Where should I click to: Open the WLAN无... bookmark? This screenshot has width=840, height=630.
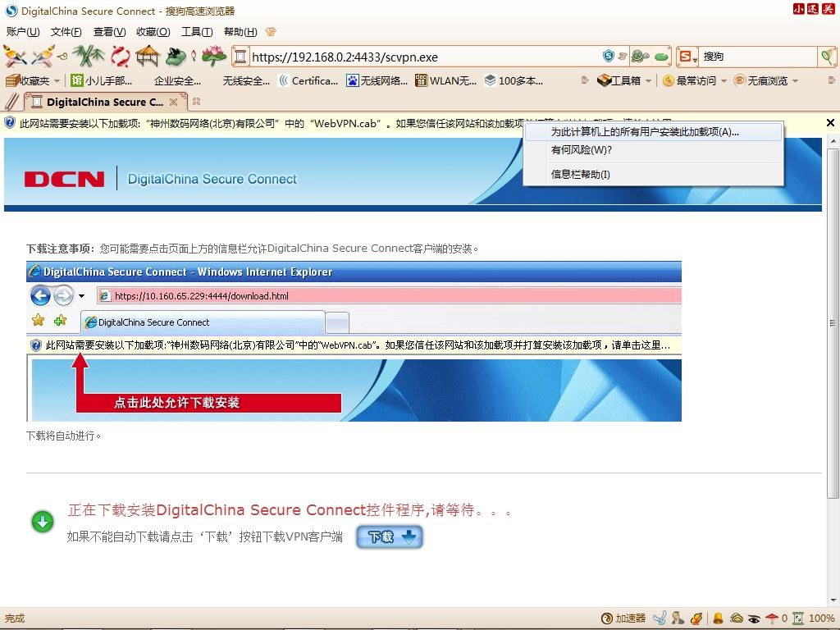pos(446,80)
